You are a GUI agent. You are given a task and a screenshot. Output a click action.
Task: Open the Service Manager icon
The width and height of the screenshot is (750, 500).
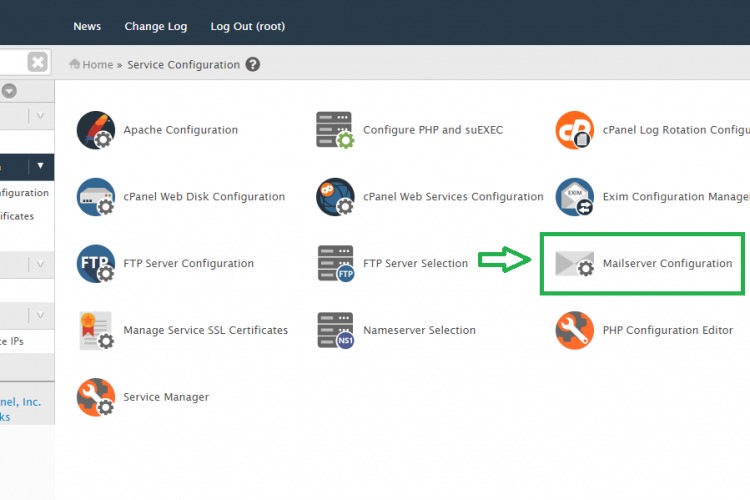tap(96, 397)
